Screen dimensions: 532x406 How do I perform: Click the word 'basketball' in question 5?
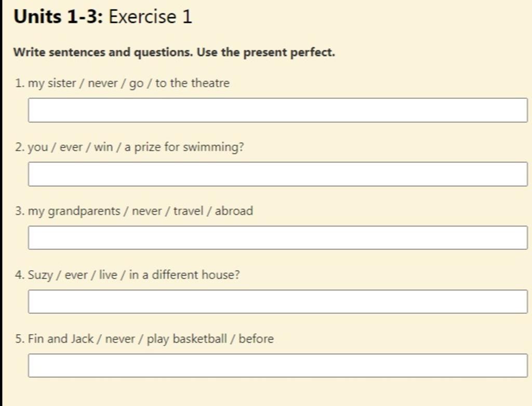[200, 339]
